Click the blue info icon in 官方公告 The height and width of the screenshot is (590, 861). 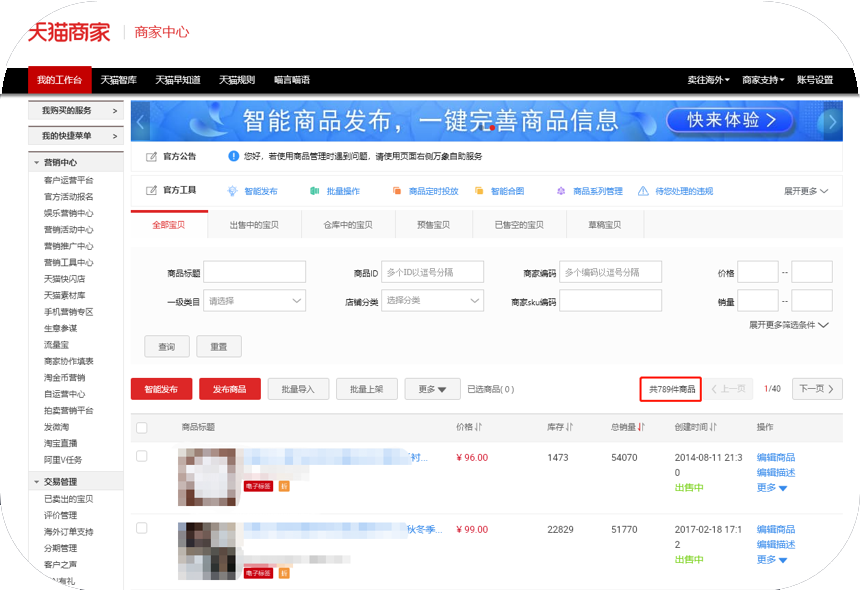click(x=233, y=156)
